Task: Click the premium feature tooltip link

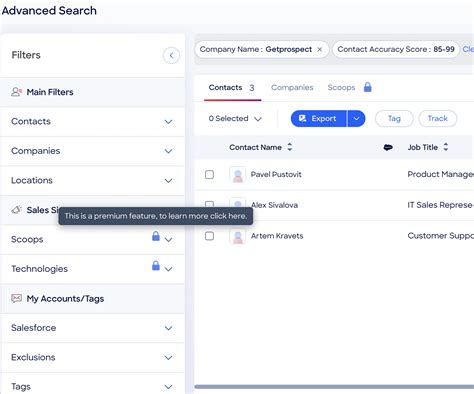Action: tap(156, 216)
